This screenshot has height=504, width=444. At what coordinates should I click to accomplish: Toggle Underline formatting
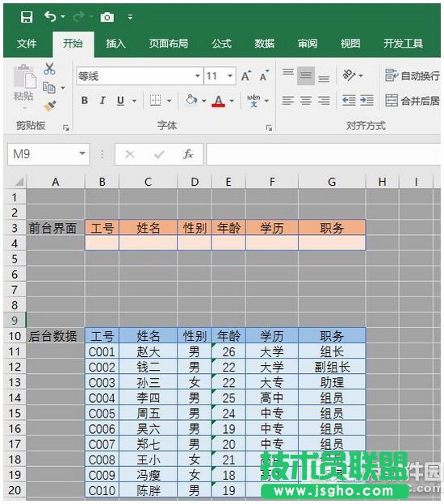(120, 101)
